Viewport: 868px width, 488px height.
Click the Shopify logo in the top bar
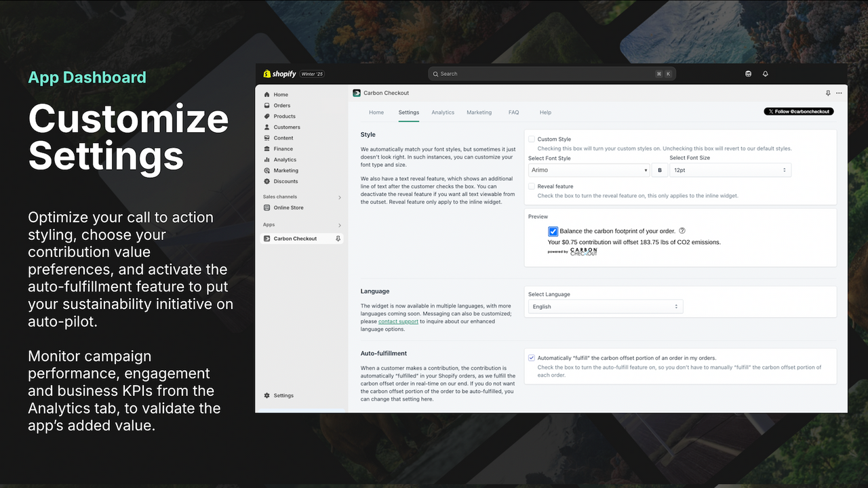(x=279, y=74)
